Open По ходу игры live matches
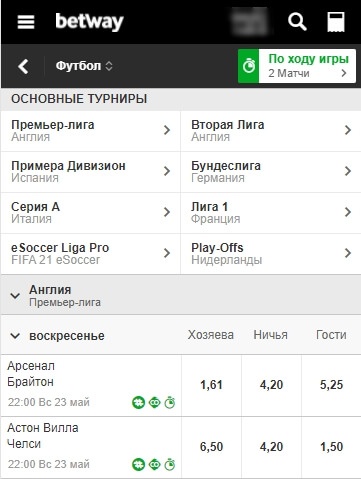 [297, 66]
